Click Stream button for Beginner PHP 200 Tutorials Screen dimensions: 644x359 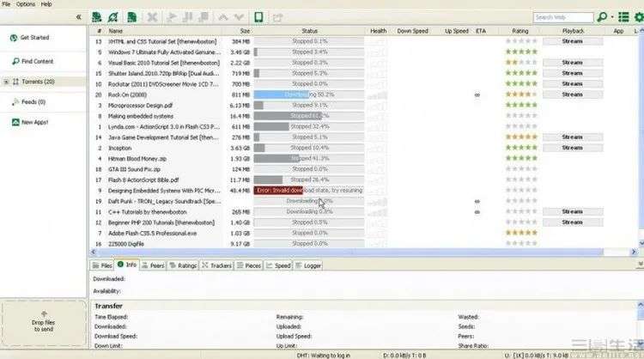point(573,222)
